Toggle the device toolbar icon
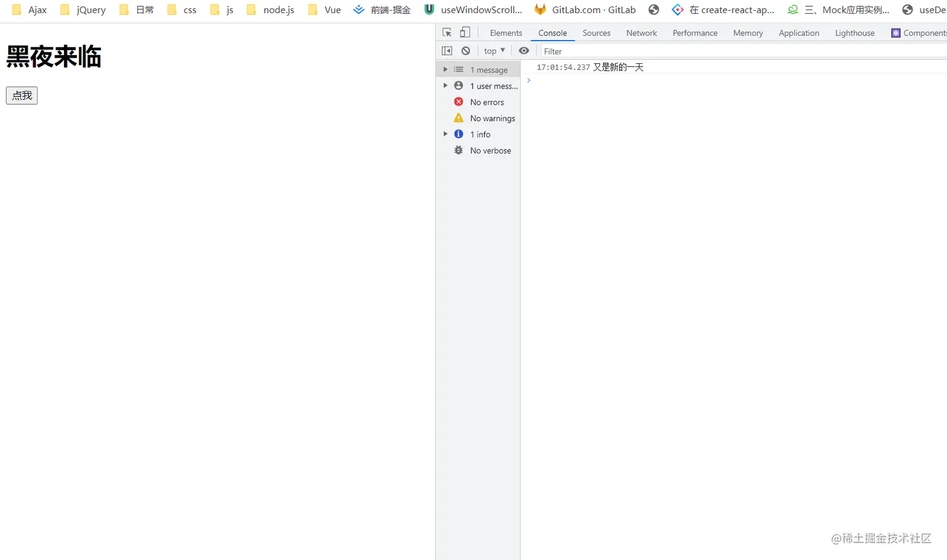Viewport: 947px width, 560px height. point(465,33)
